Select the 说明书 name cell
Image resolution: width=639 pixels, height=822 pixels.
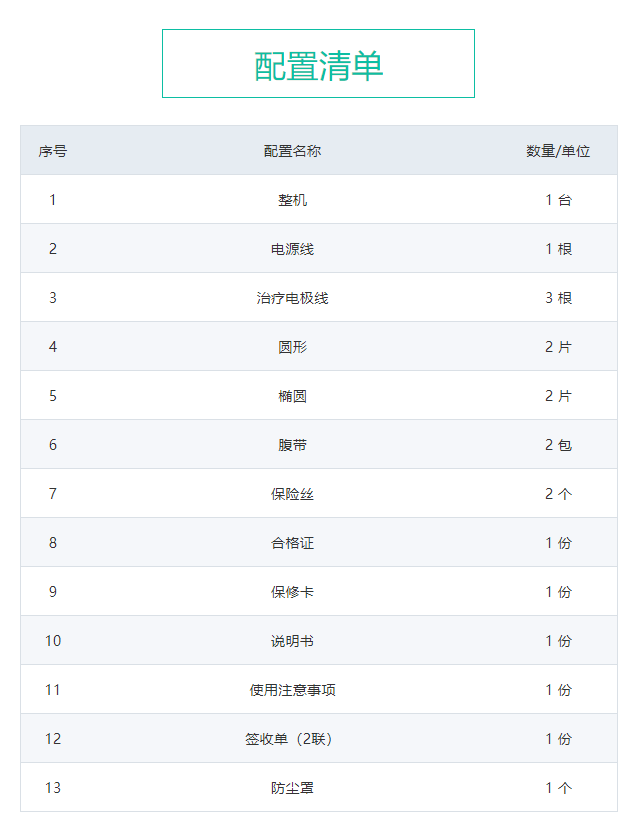tap(292, 641)
